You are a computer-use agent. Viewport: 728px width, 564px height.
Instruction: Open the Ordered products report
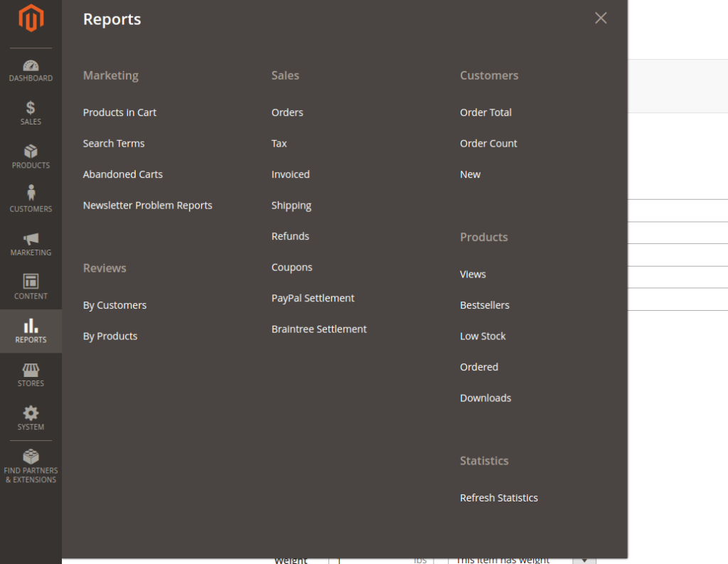point(479,367)
